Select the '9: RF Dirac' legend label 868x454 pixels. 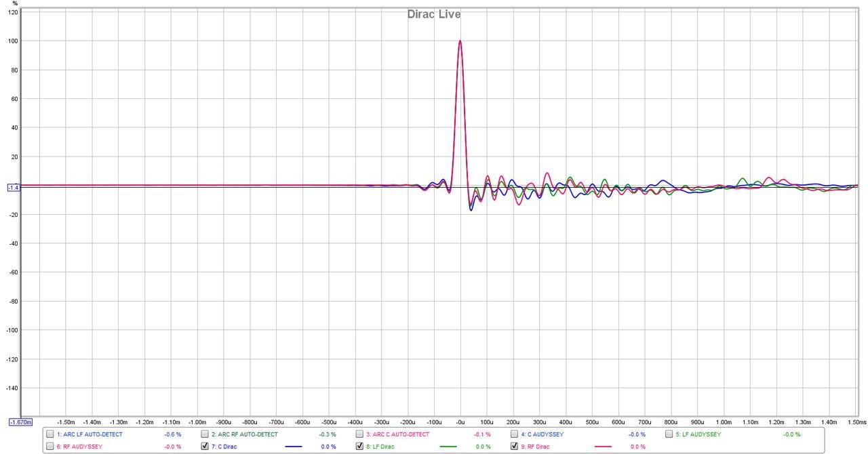click(534, 447)
